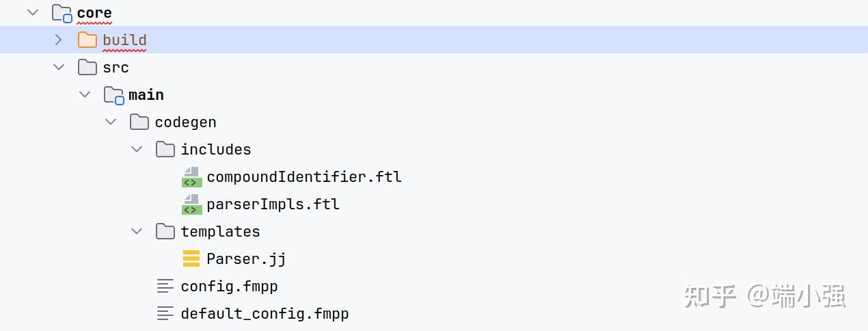This screenshot has height=331, width=868.
Task: Select the default_config.fmpp file name
Action: click(x=265, y=314)
